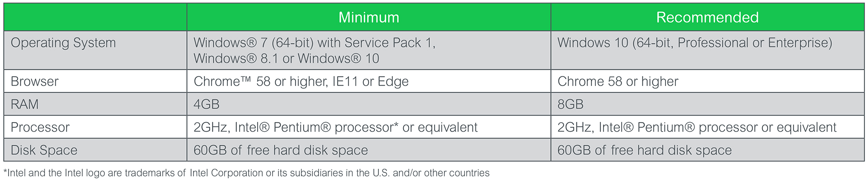Click the RAM row label

pos(25,105)
